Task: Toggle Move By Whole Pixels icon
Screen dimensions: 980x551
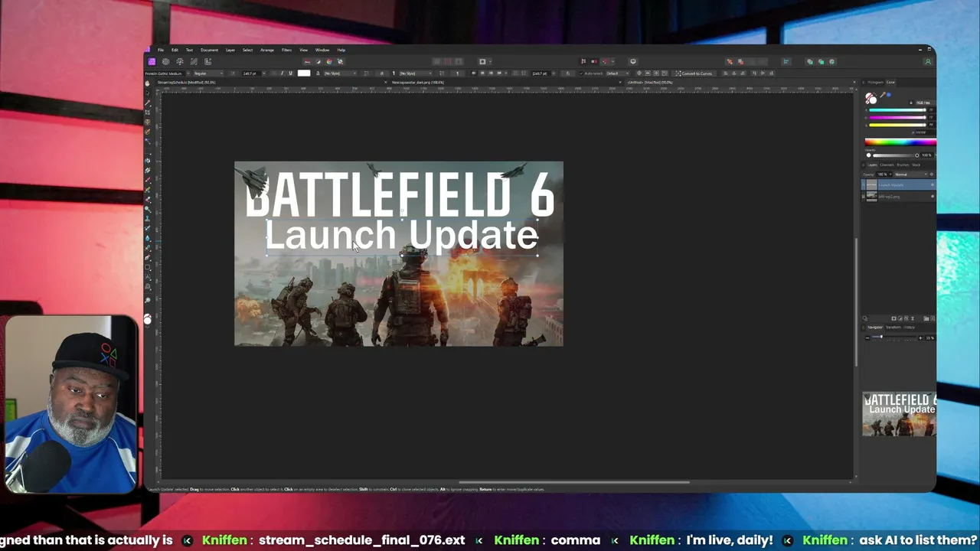Action: [x=594, y=61]
